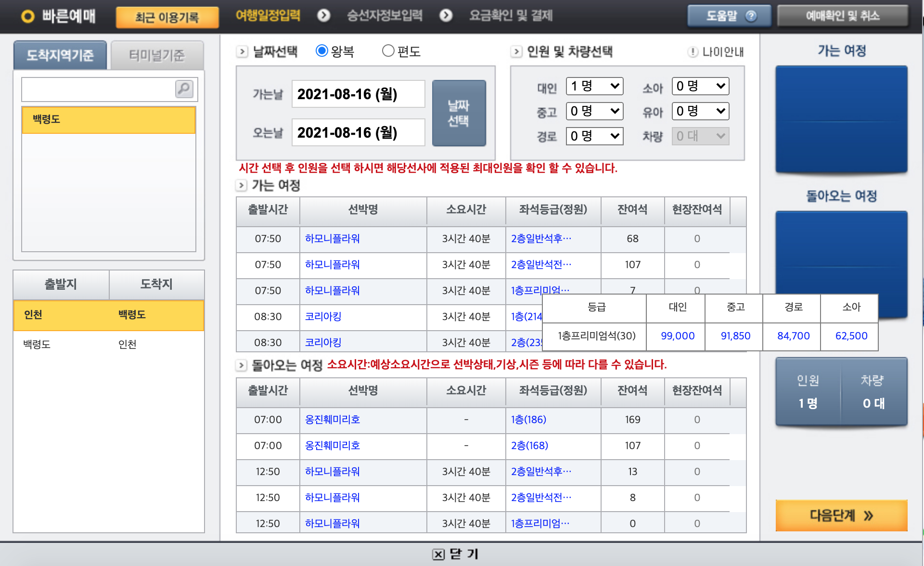Proceed with the 다음단계 button
This screenshot has width=924, height=566.
pyautogui.click(x=841, y=515)
